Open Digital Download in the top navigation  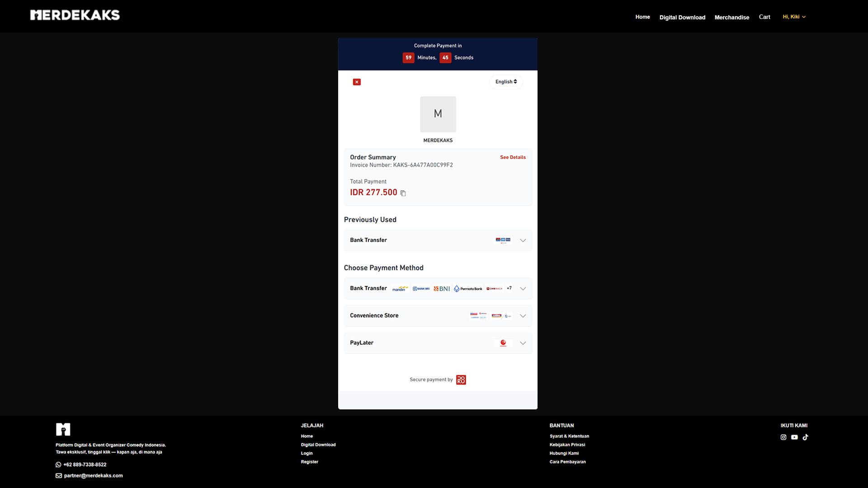click(682, 17)
